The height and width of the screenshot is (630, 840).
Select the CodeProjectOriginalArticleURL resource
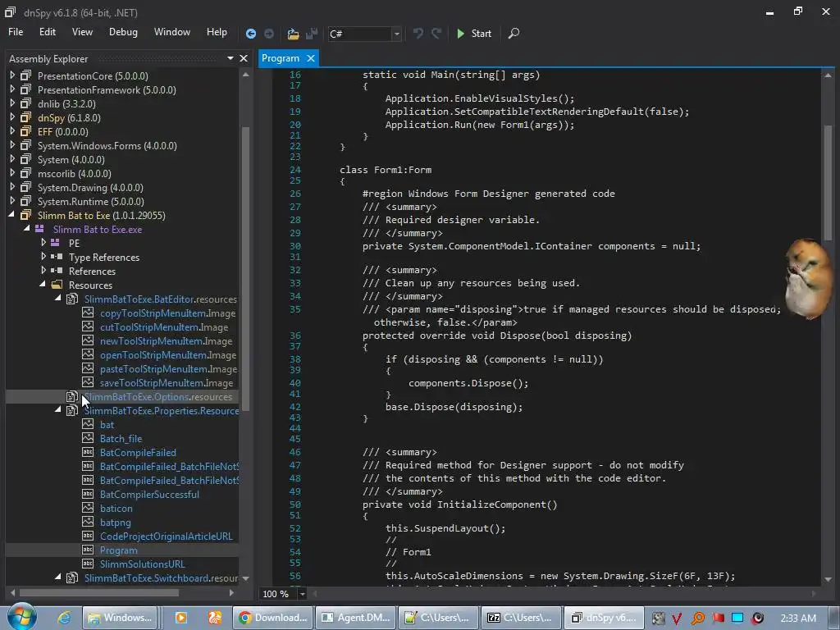click(x=166, y=536)
